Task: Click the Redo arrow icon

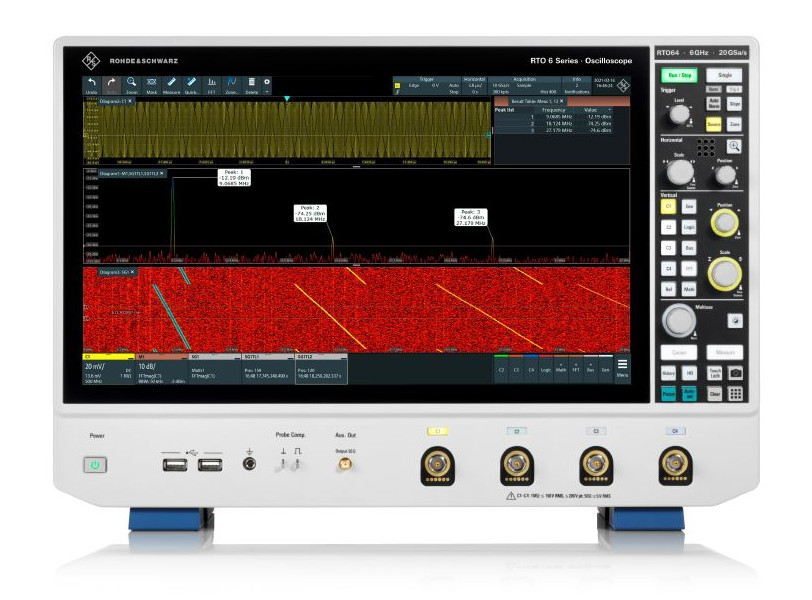Action: pos(111,85)
